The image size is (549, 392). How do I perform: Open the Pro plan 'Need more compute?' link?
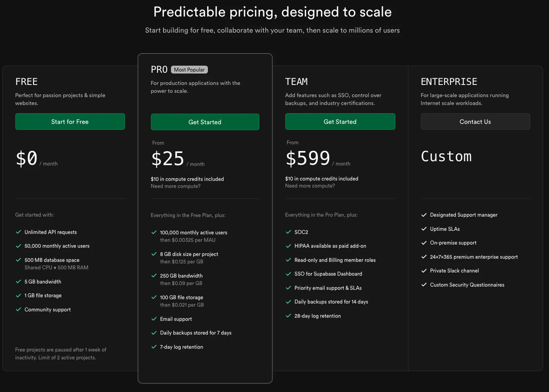point(176,186)
